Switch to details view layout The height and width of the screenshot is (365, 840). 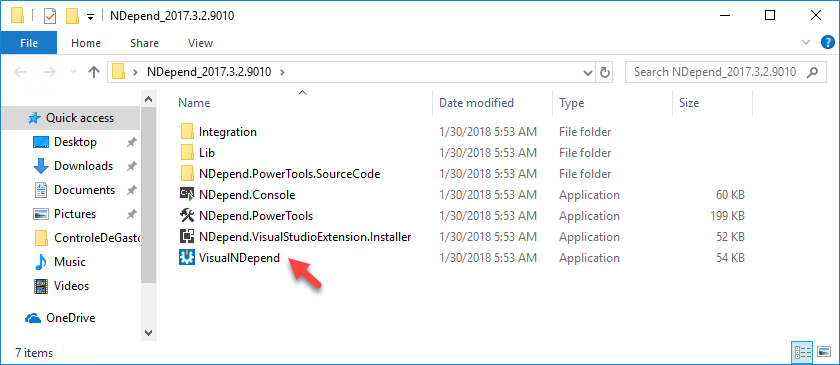point(804,352)
